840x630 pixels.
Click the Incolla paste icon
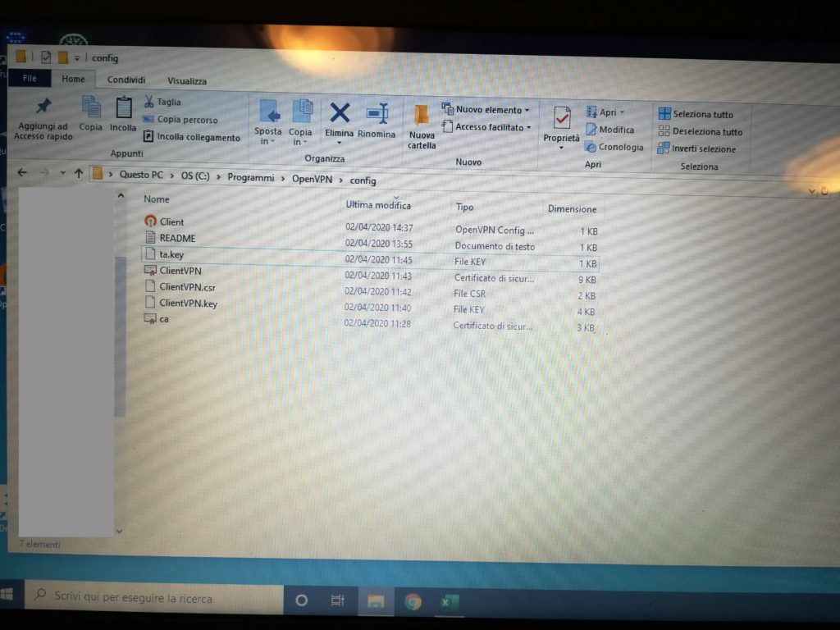click(124, 107)
